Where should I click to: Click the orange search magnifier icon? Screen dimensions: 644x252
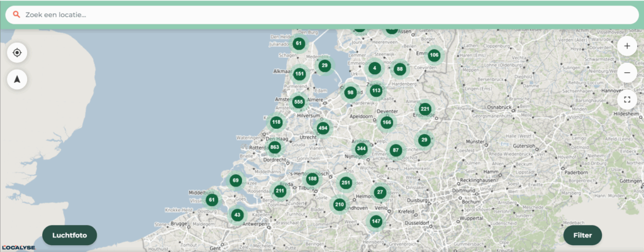point(16,14)
